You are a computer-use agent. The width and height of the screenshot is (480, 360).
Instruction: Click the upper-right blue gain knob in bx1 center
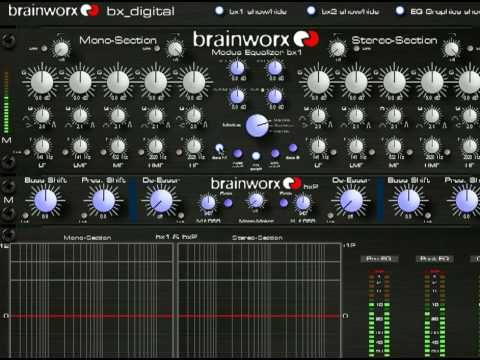click(275, 68)
